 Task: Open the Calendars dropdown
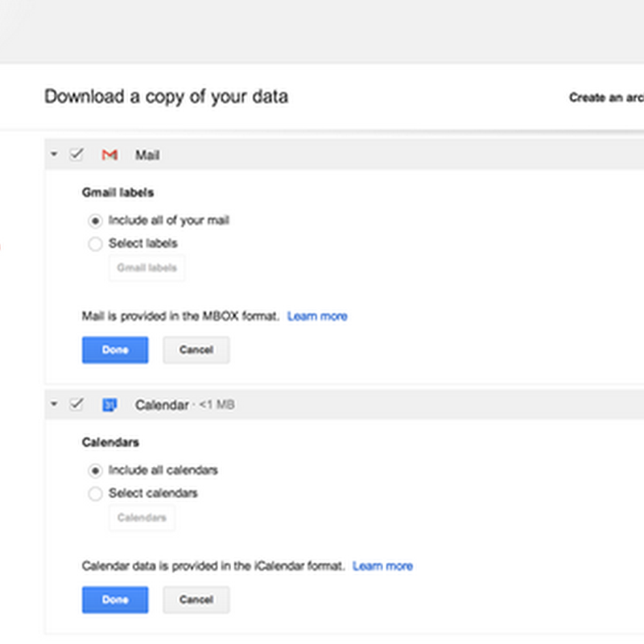(142, 518)
